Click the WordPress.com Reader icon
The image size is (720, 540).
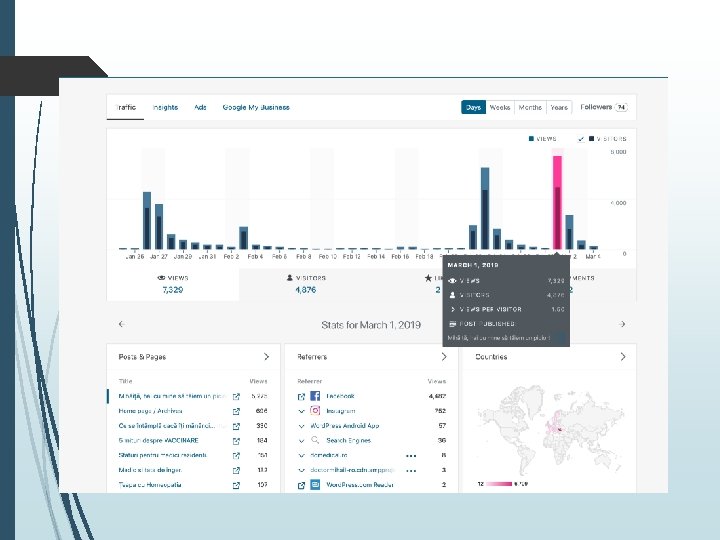(315, 484)
